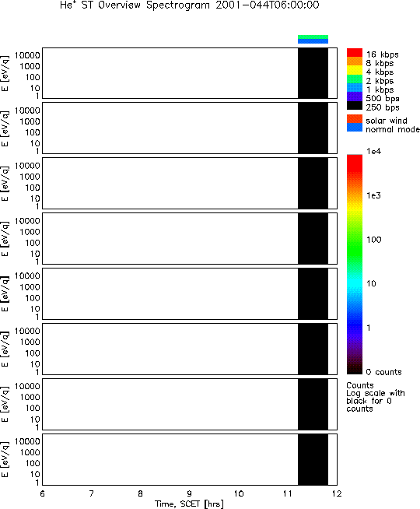Click the "1e4" color bar label
The image size is (420, 509).
click(x=374, y=151)
